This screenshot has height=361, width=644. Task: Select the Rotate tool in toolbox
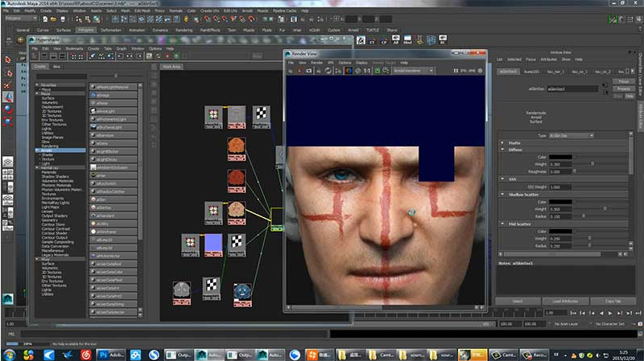click(8, 109)
